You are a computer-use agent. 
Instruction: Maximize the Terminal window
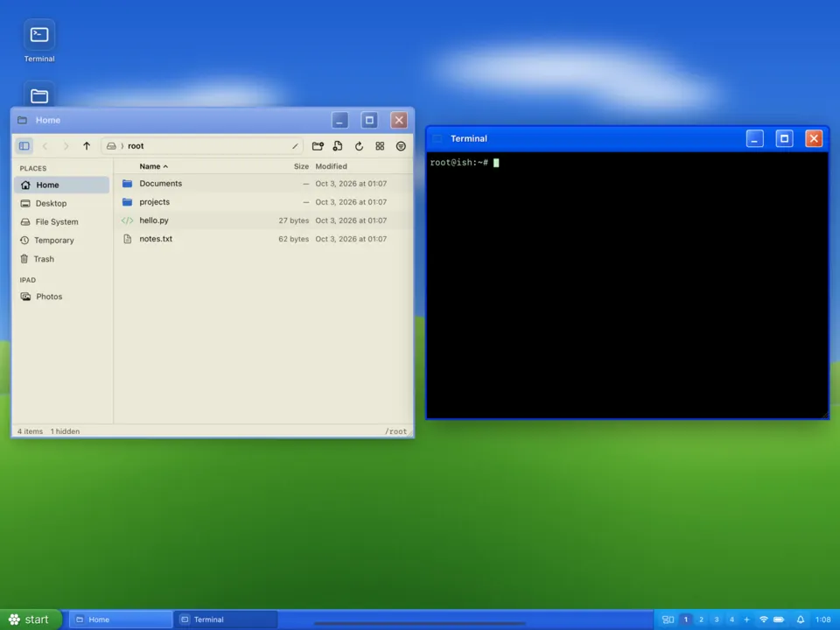click(x=784, y=139)
